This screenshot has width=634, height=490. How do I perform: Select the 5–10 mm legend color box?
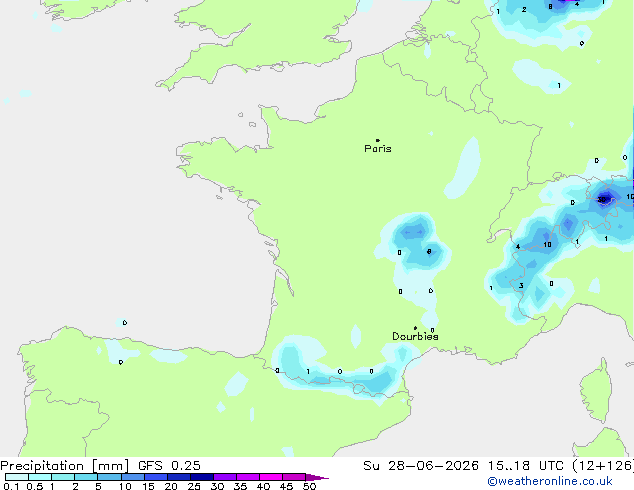109,477
